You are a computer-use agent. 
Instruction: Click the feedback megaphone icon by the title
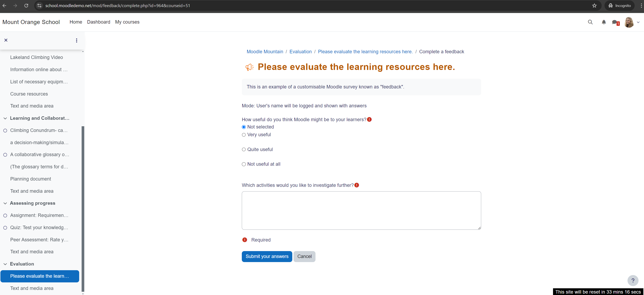[x=250, y=67]
